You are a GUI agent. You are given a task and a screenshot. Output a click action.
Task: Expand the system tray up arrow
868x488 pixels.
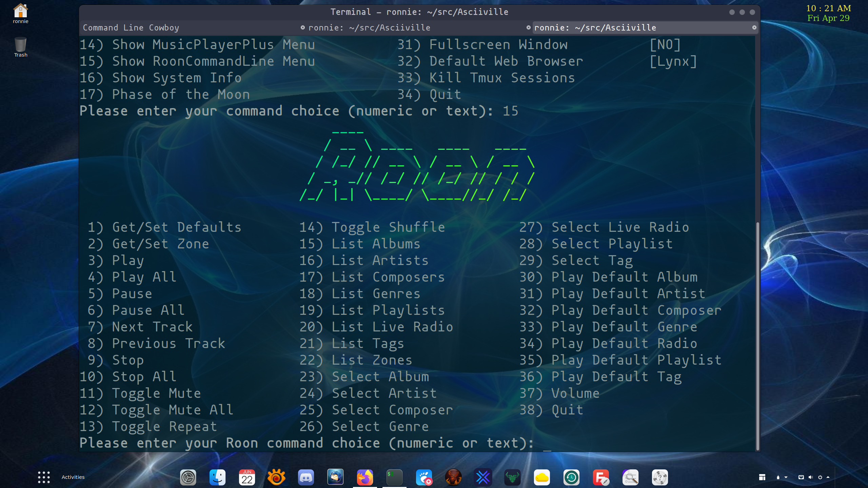[828, 477]
